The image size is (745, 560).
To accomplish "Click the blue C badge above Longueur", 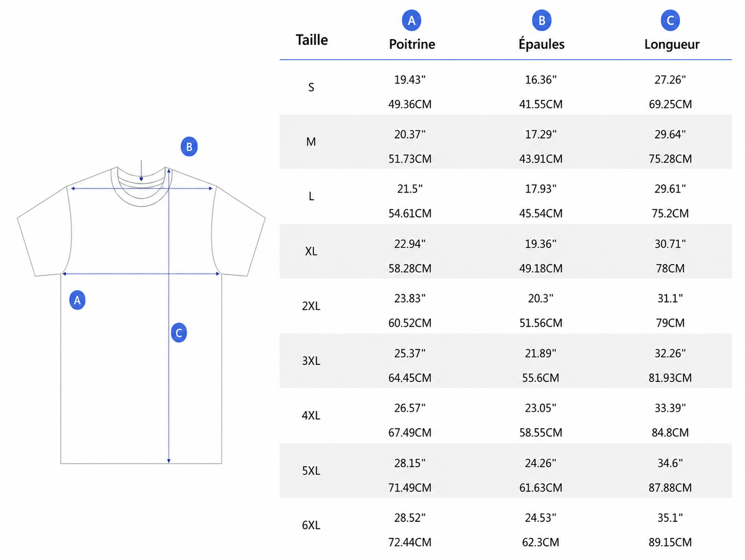I will tap(670, 21).
